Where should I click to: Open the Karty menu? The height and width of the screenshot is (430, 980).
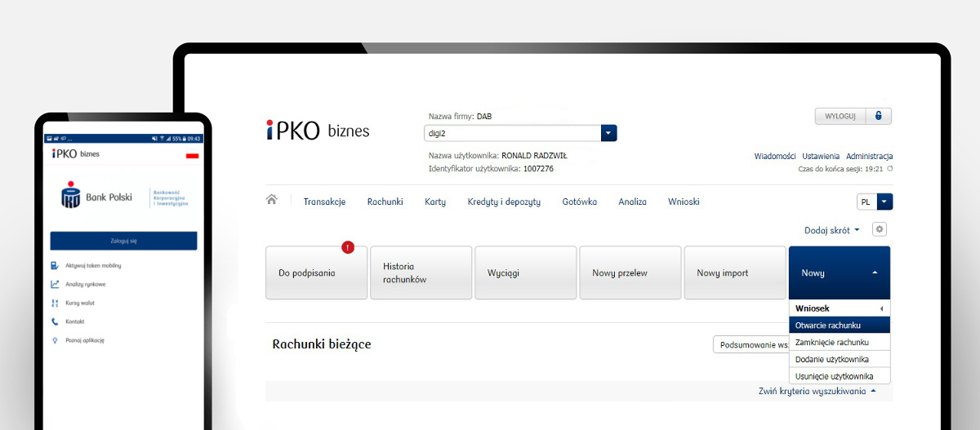point(435,202)
